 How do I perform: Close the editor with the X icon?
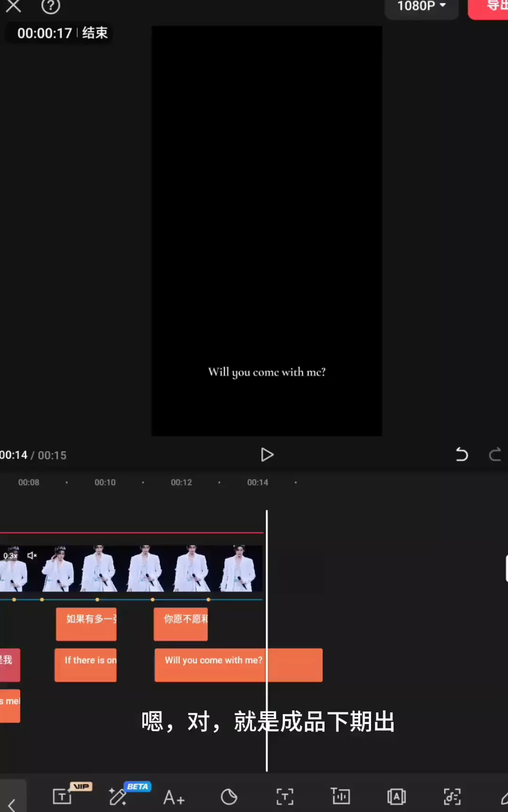pyautogui.click(x=14, y=6)
